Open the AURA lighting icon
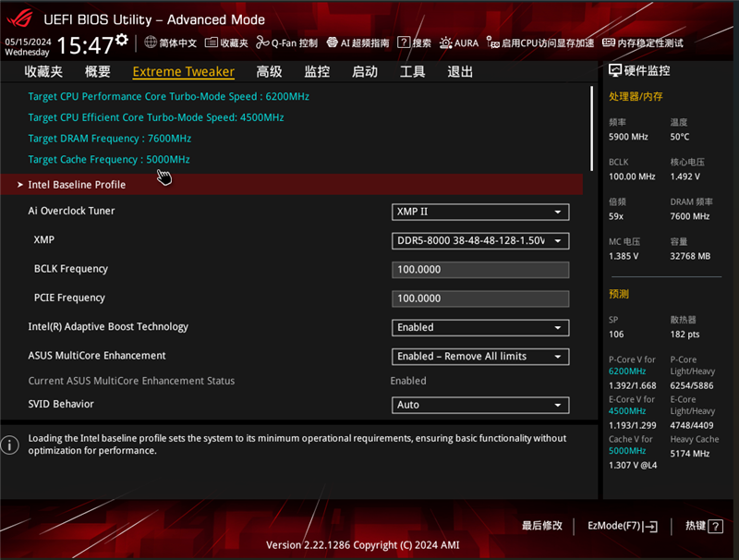 click(x=445, y=43)
